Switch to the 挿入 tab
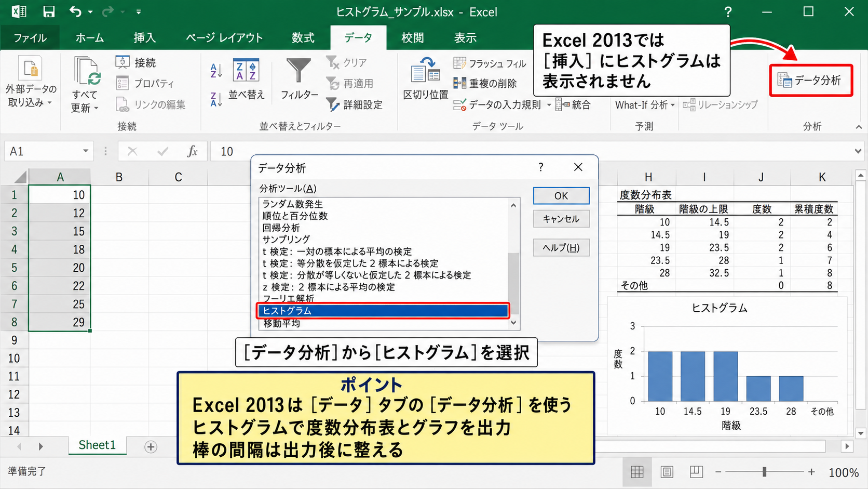868x489 pixels. click(144, 38)
